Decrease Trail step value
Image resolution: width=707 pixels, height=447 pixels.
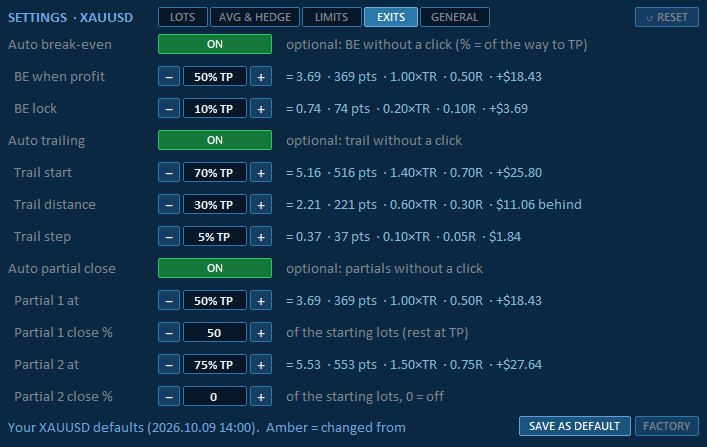coord(169,236)
